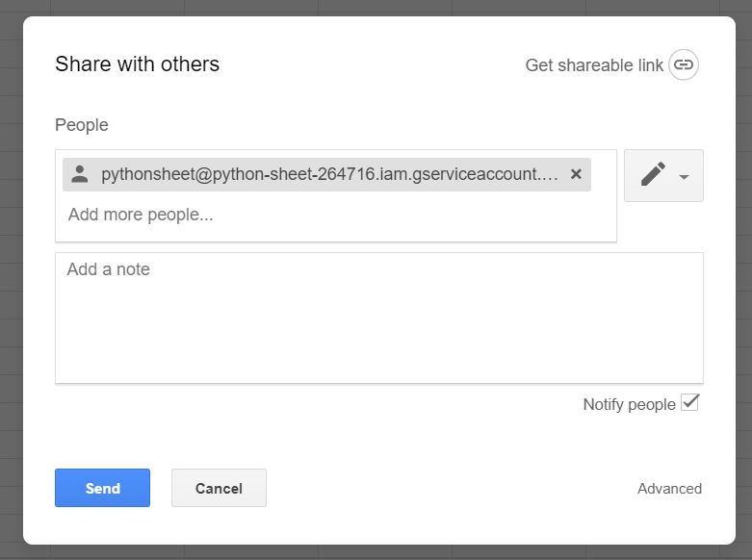Click the pencil edit-permission icon
The width and height of the screenshot is (752, 560).
pos(653,175)
